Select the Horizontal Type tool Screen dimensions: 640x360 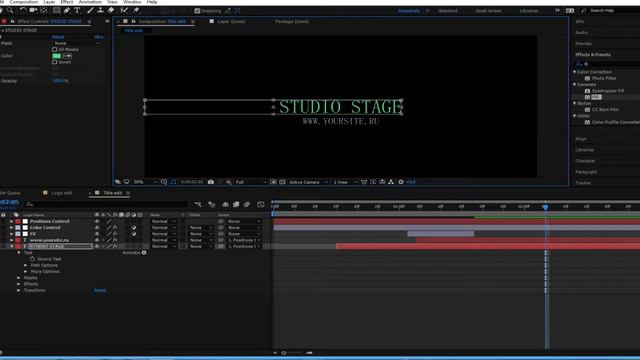pyautogui.click(x=77, y=10)
